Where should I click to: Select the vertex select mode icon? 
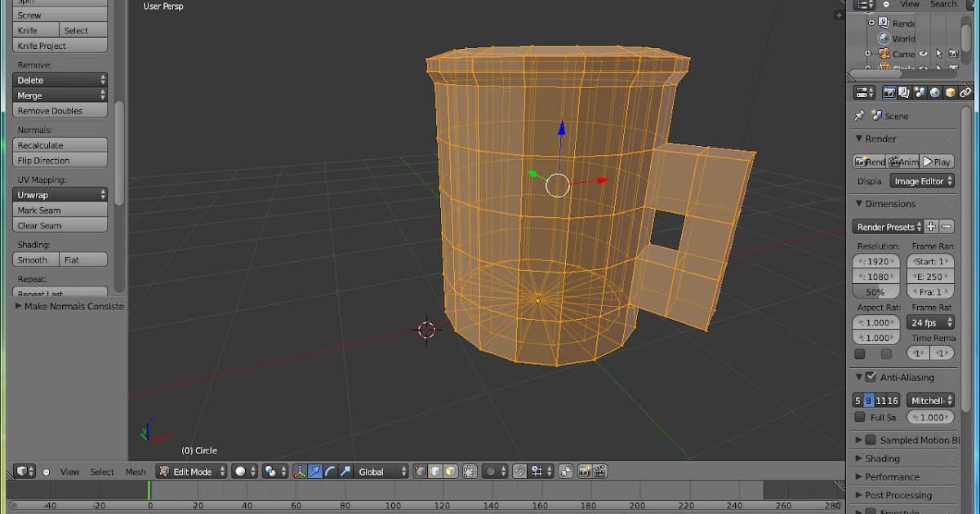pos(420,472)
